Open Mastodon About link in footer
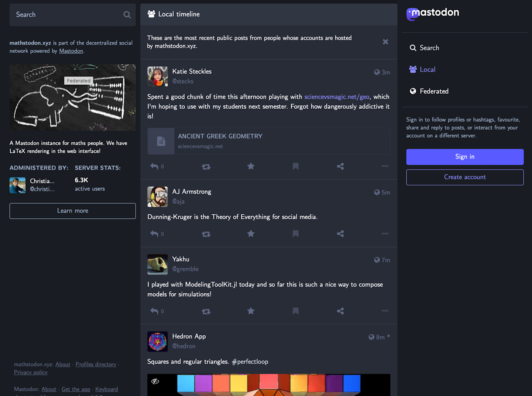Screen dimensions: 532x396 point(49,389)
